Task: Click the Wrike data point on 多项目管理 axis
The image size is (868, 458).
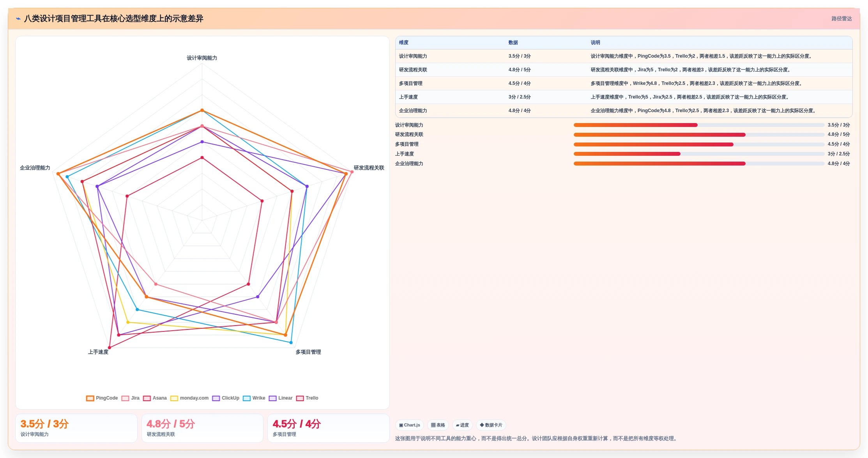Action: click(x=291, y=343)
